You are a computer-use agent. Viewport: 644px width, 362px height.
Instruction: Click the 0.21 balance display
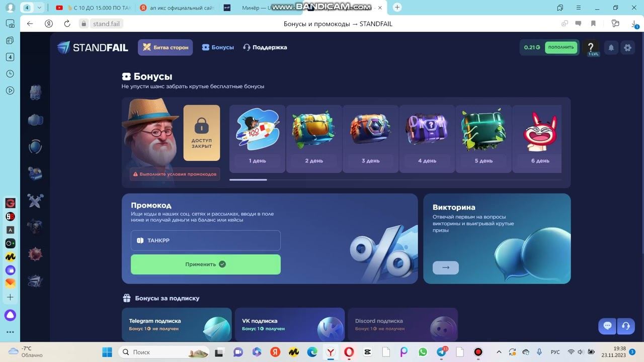pos(532,47)
